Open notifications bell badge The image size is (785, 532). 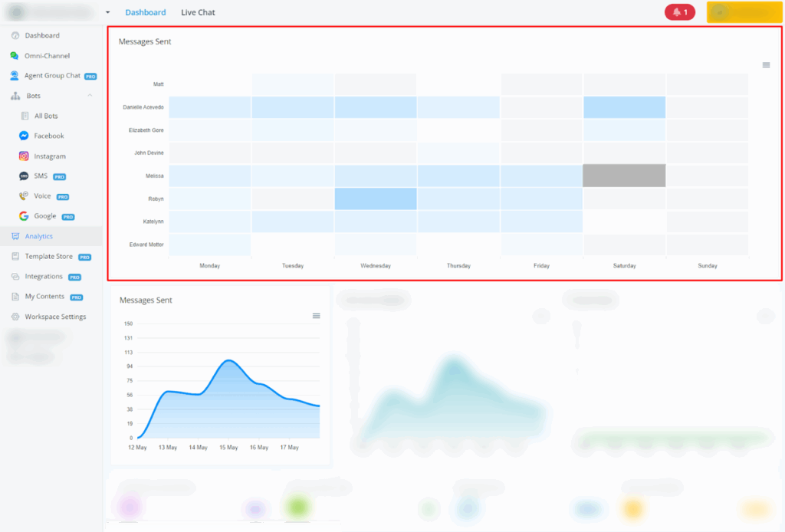click(680, 12)
